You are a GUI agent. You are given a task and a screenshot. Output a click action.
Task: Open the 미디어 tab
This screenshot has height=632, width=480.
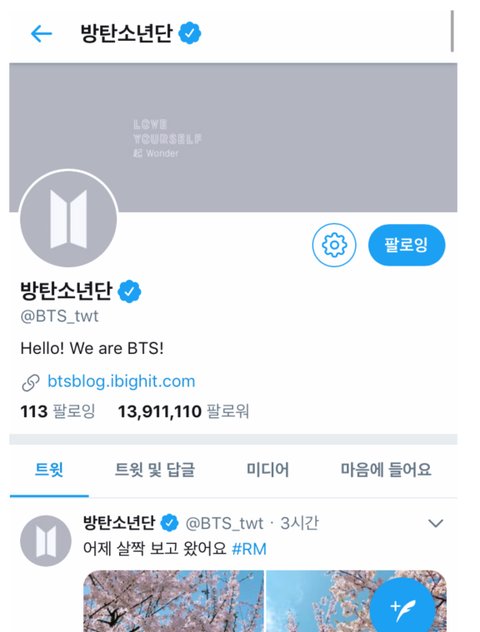point(268,470)
